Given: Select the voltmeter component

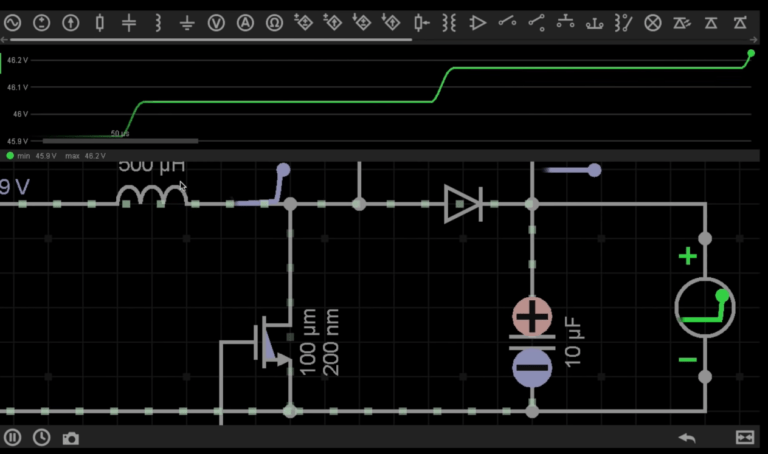Looking at the screenshot, I should [216, 21].
